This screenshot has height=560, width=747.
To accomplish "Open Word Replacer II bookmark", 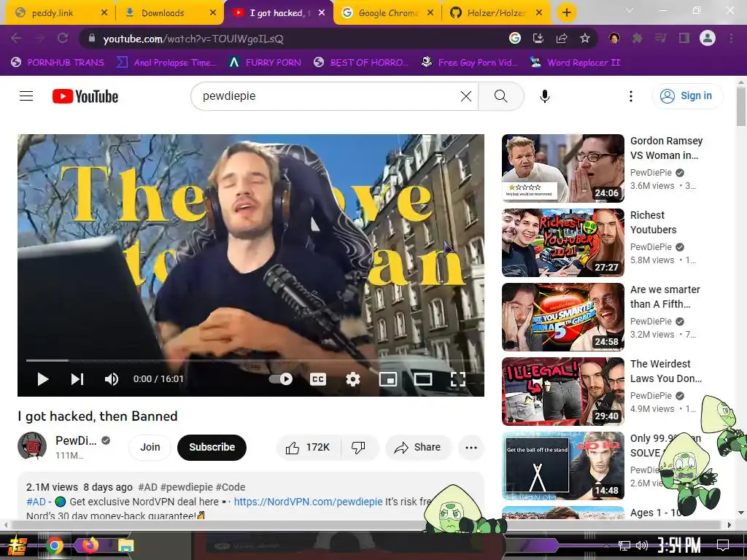I will pos(575,63).
